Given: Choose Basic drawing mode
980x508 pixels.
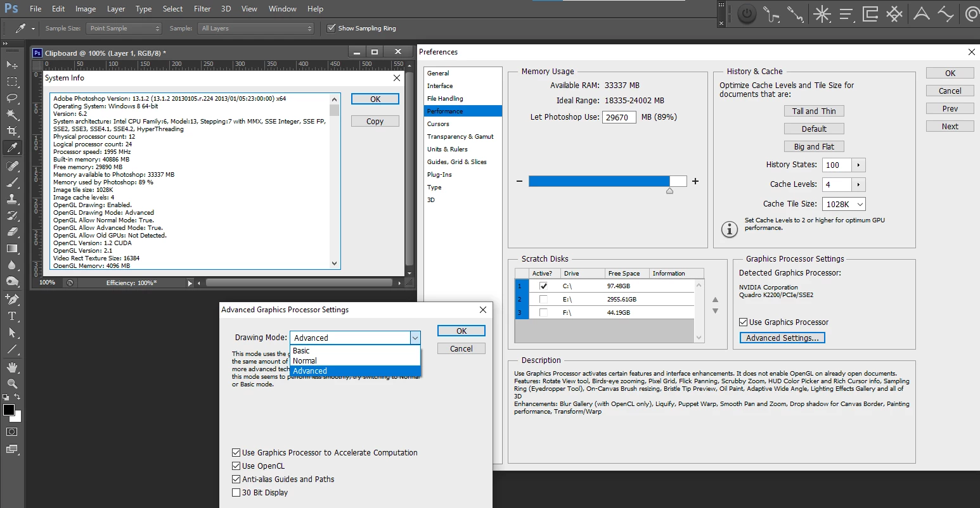Looking at the screenshot, I should [355, 350].
